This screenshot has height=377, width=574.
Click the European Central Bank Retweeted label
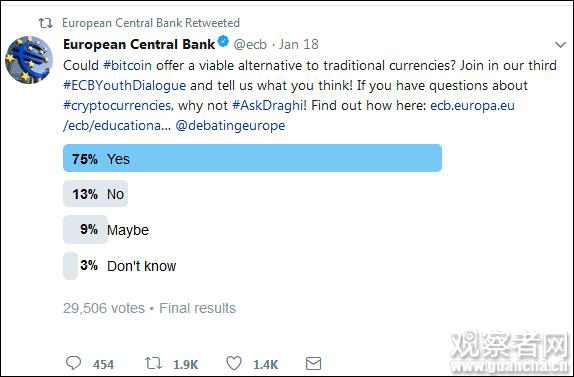click(x=151, y=23)
